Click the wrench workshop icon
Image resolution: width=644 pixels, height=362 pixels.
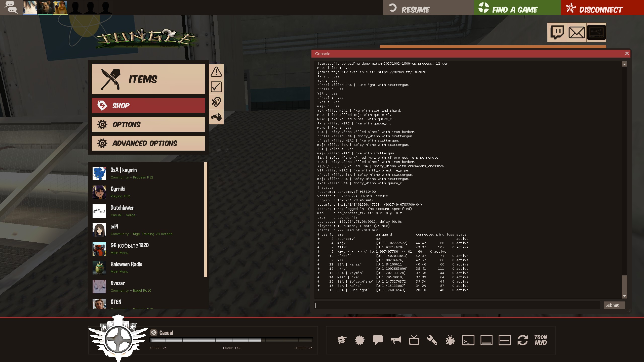pyautogui.click(x=432, y=340)
